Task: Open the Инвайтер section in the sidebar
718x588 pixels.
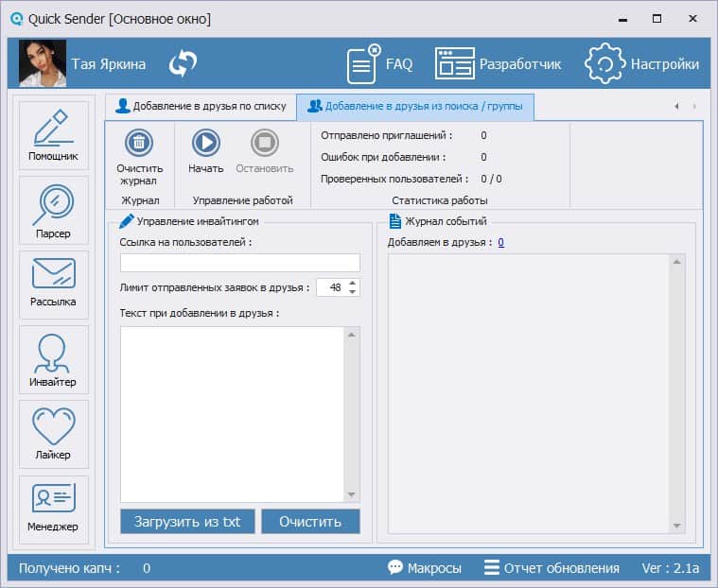Action: (54, 359)
